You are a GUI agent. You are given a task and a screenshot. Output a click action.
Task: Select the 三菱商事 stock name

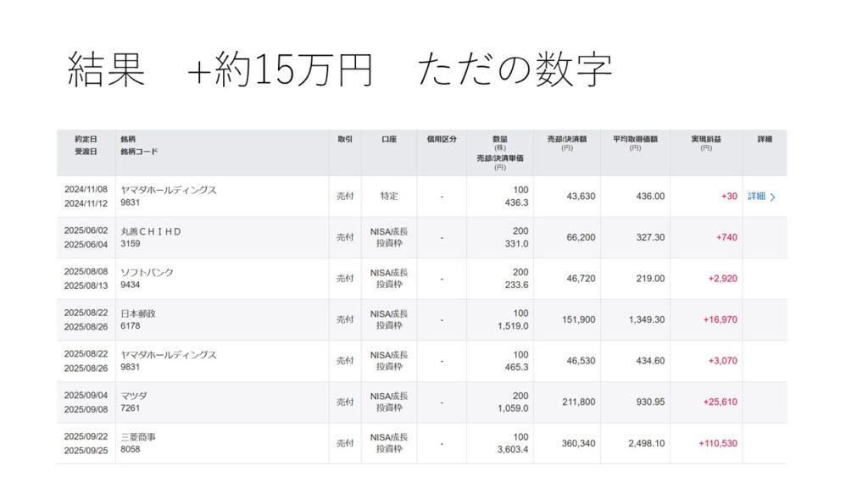pos(138,437)
